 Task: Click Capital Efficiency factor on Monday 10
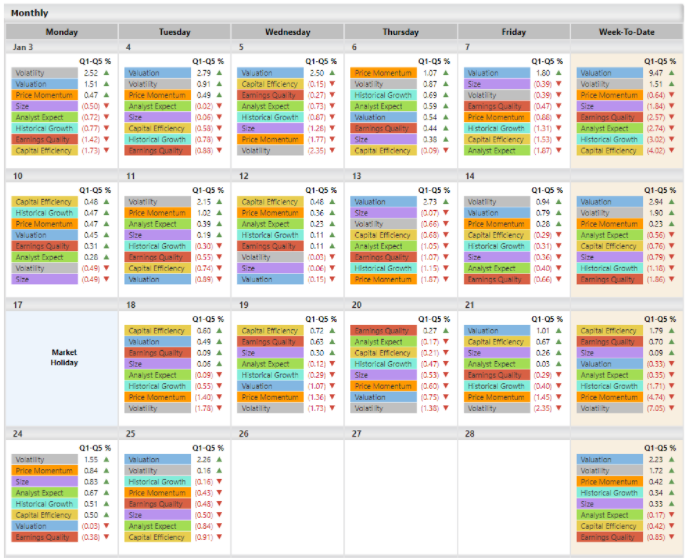(x=44, y=202)
